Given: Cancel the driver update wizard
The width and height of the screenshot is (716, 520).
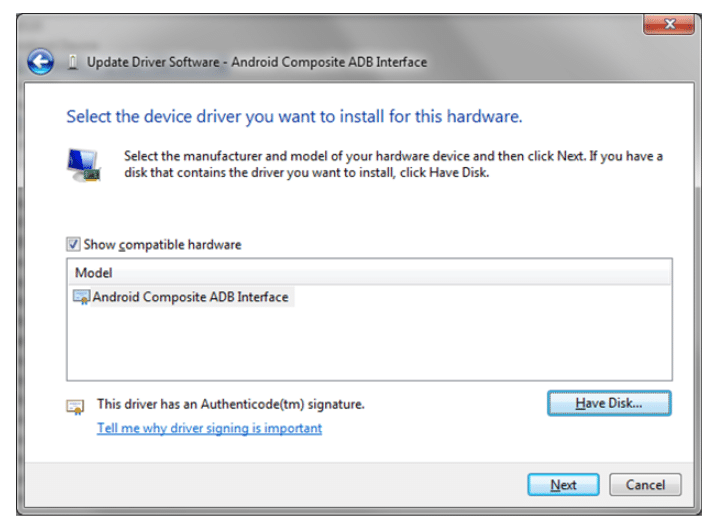Looking at the screenshot, I should pyautogui.click(x=645, y=485).
